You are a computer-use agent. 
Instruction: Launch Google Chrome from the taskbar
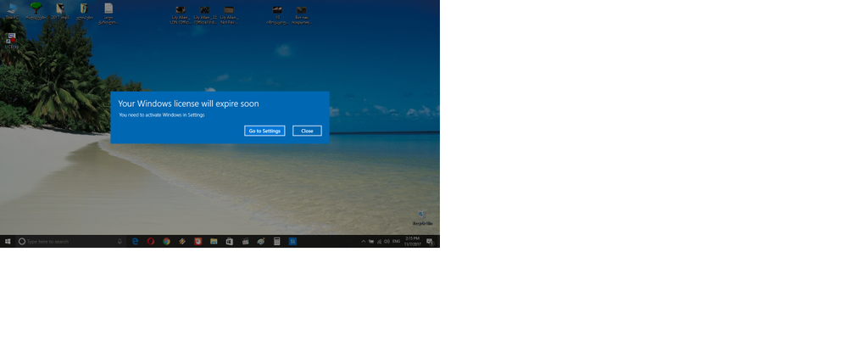tap(167, 242)
